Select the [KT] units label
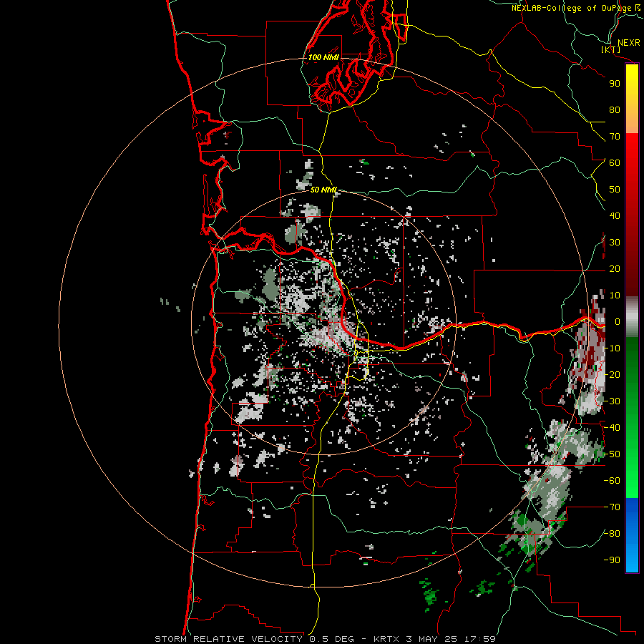 [x=611, y=49]
